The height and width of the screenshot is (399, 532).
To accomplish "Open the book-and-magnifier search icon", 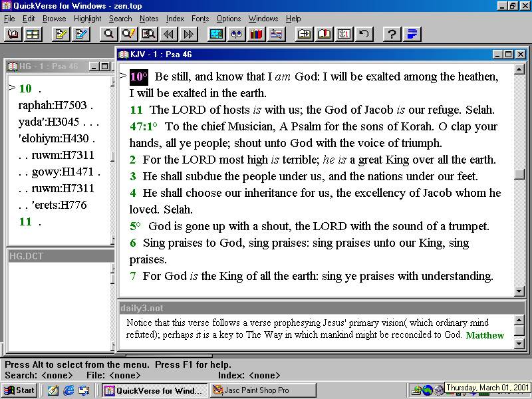I will point(149,34).
